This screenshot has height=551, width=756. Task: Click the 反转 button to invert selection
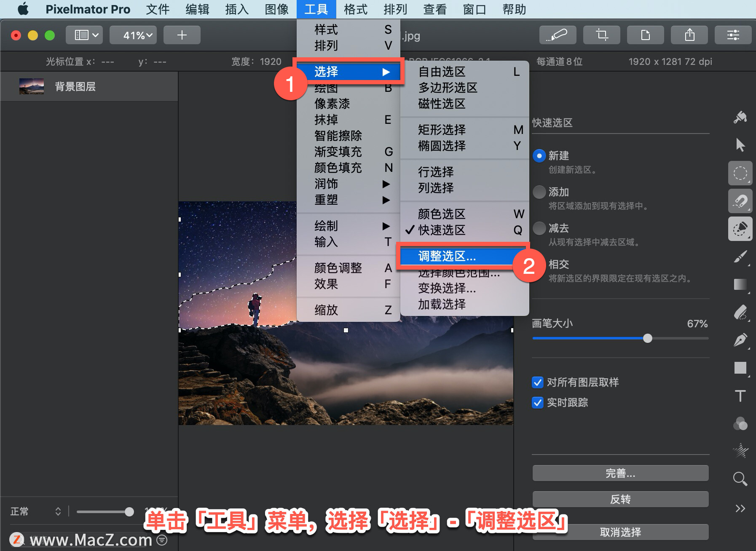point(620,499)
